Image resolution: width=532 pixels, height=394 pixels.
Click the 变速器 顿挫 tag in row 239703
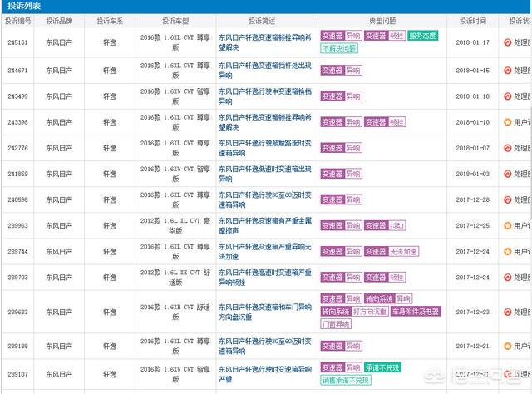(x=385, y=278)
